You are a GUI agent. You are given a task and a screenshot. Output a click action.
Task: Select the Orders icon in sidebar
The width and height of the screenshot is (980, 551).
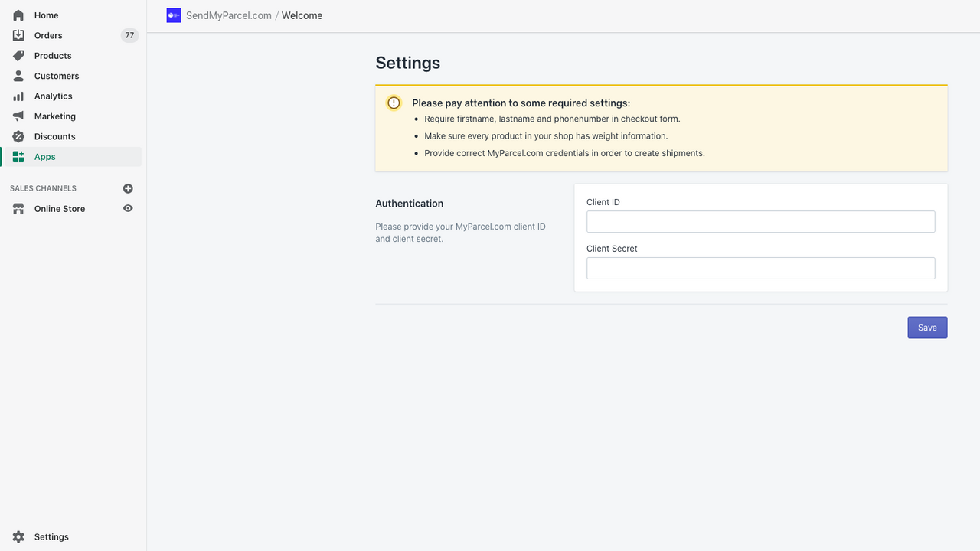pyautogui.click(x=17, y=35)
